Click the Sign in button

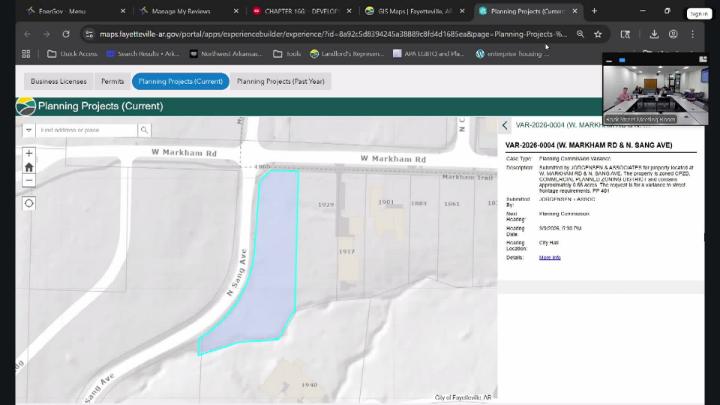(x=700, y=14)
